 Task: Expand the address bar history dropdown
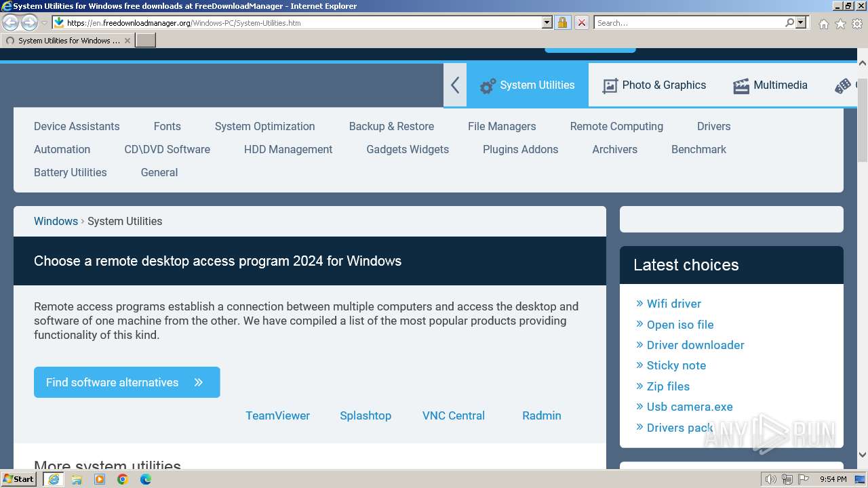(x=547, y=22)
